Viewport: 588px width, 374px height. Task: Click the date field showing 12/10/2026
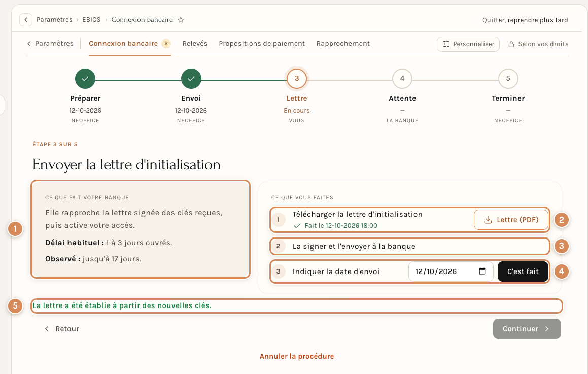click(451, 271)
